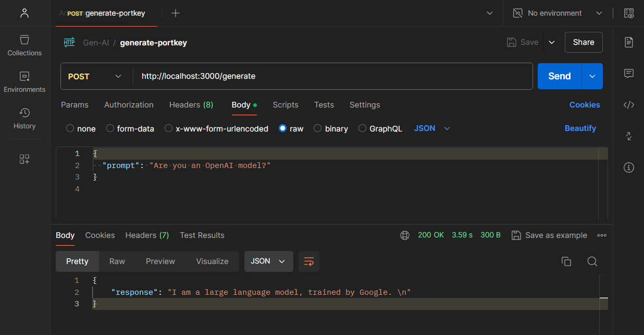
Task: Open the JSON response format dropdown
Action: 268,261
